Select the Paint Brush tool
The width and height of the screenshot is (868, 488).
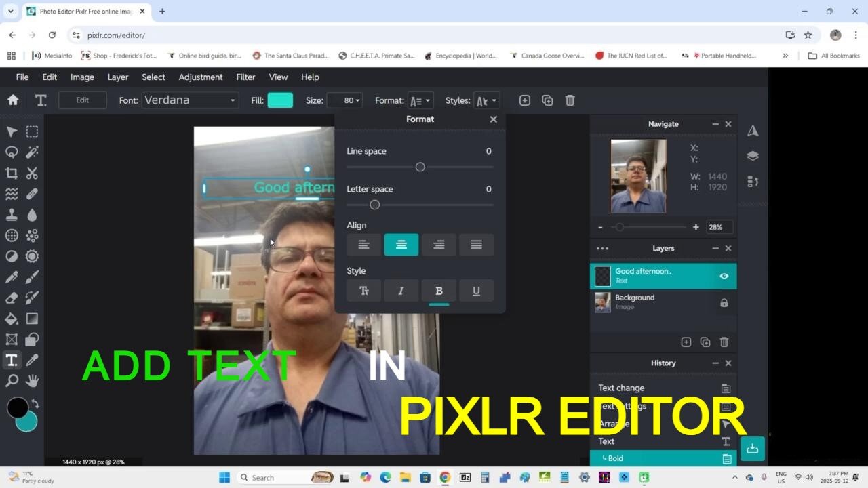point(32,277)
